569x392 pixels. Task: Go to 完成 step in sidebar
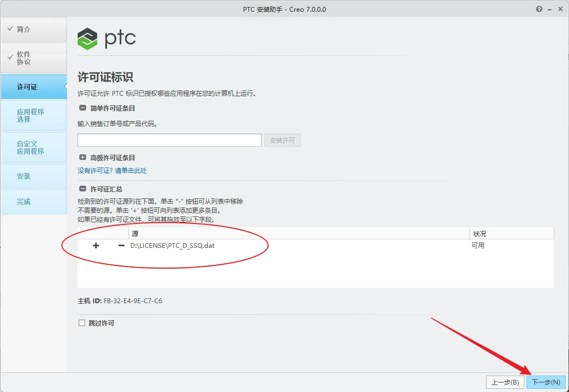click(34, 202)
